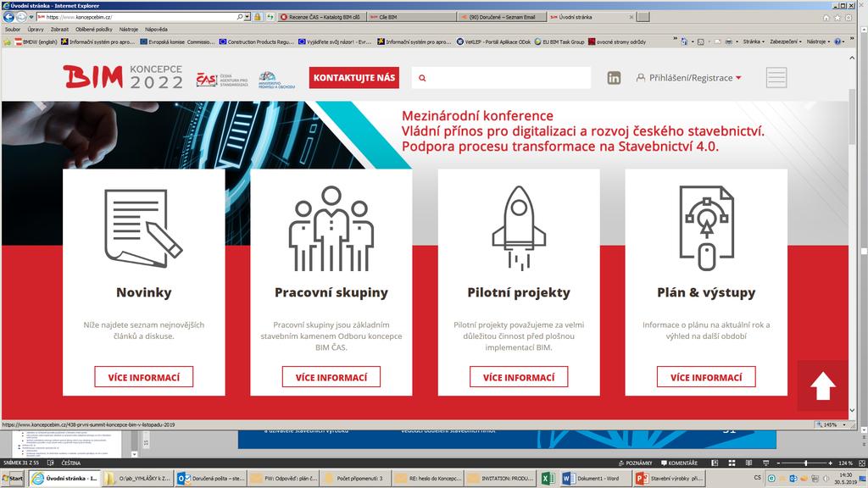868x488 pixels.
Task: Click the Windows Start button
Action: (x=13, y=479)
